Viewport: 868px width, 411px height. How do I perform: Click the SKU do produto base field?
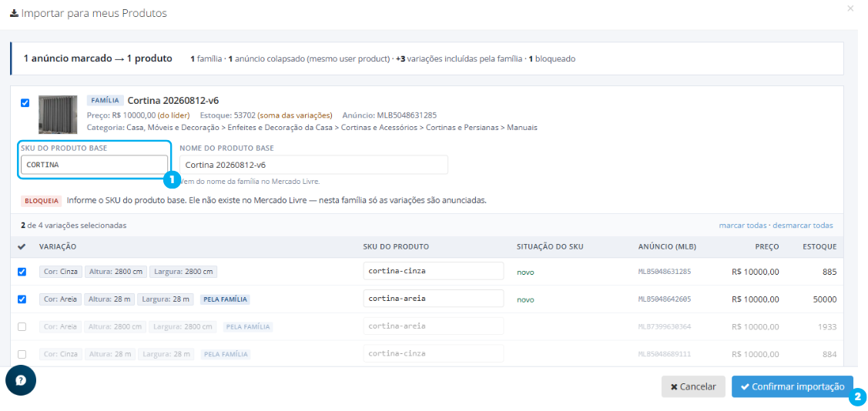click(x=94, y=165)
